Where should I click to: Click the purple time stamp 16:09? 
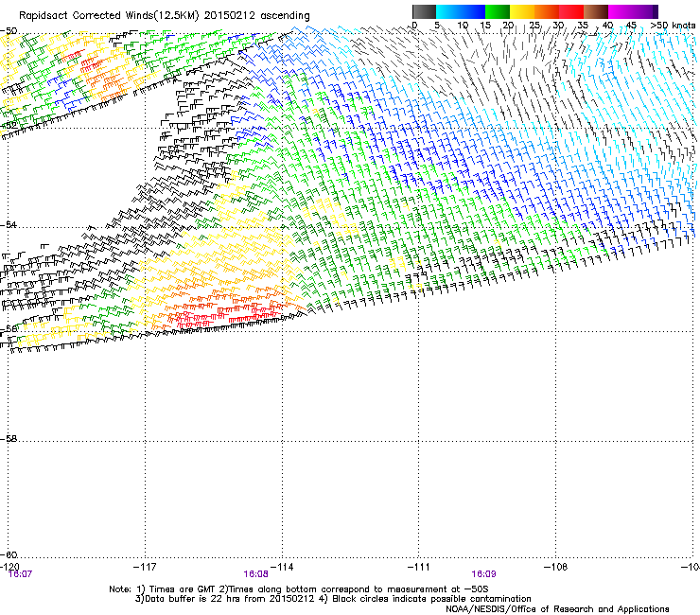pyautogui.click(x=483, y=574)
